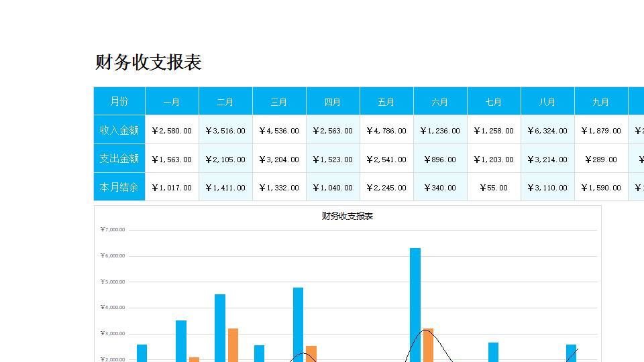Select the 八月 column header

point(548,101)
